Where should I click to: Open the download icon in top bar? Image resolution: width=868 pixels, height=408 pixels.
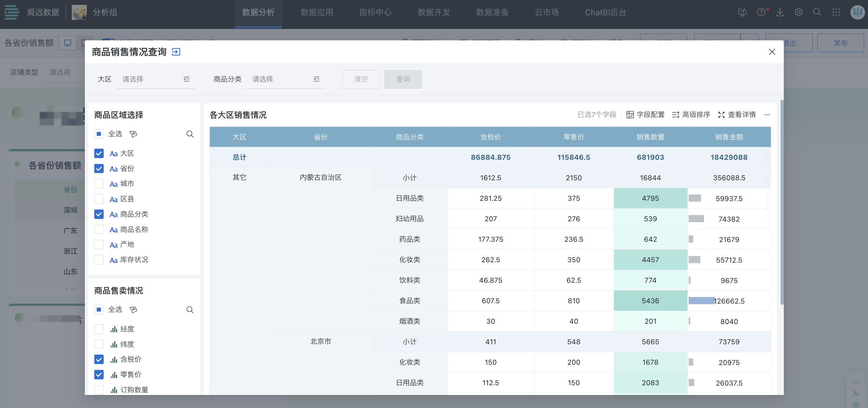(x=780, y=12)
